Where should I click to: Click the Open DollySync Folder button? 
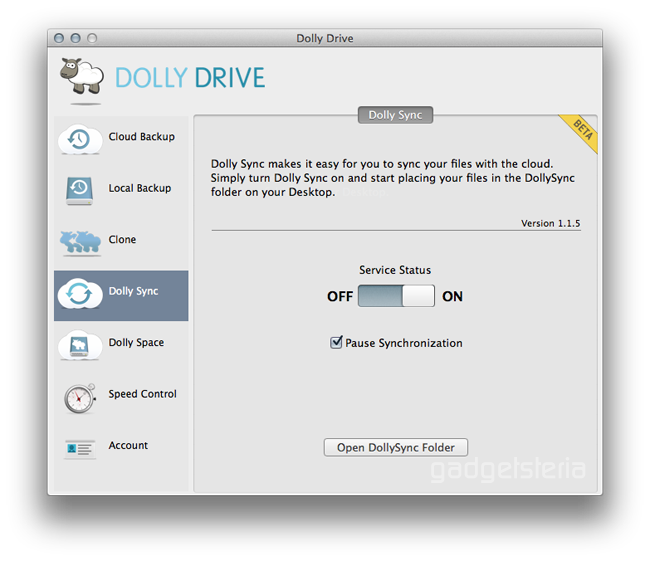[395, 447]
